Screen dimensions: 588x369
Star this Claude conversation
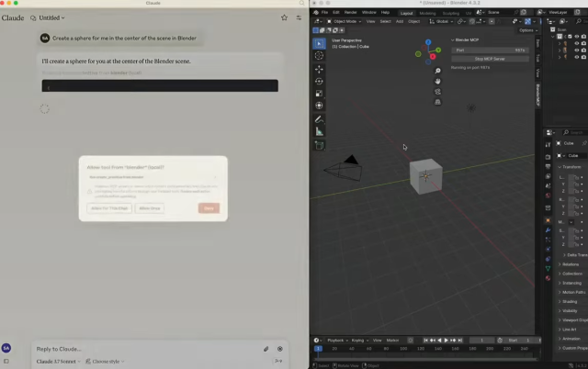coord(284,17)
